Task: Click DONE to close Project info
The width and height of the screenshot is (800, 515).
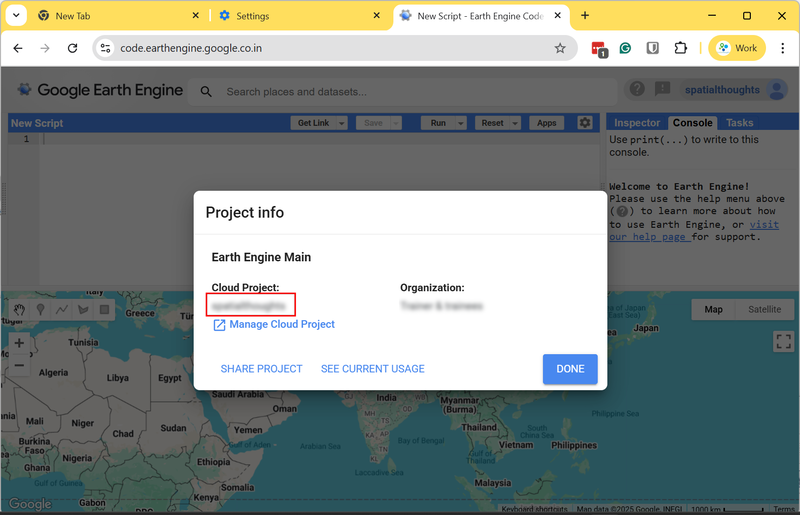Action: 570,369
